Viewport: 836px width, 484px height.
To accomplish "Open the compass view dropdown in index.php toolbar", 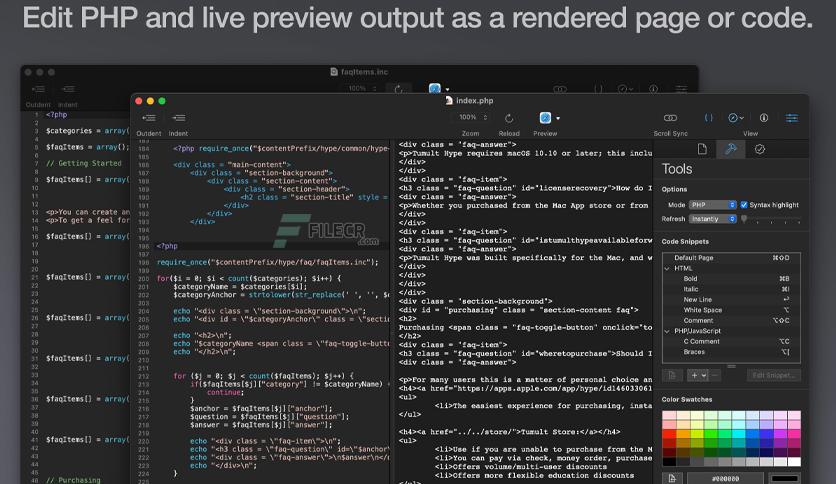I will pos(736,118).
